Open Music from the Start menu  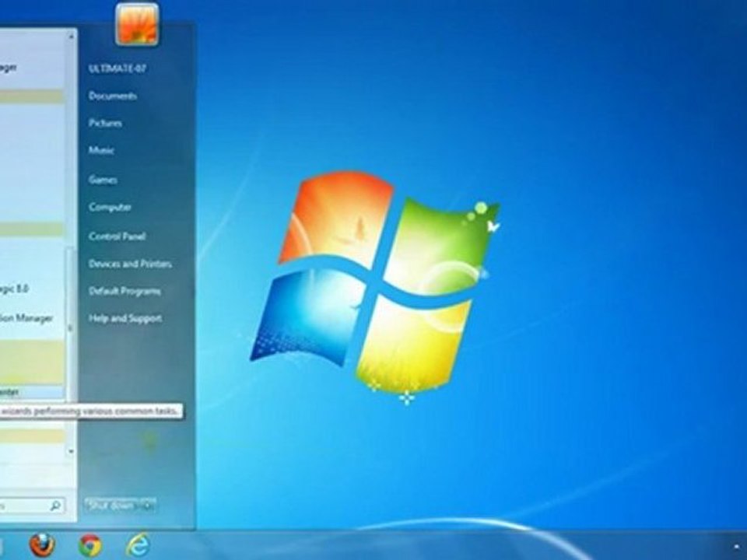click(x=101, y=150)
